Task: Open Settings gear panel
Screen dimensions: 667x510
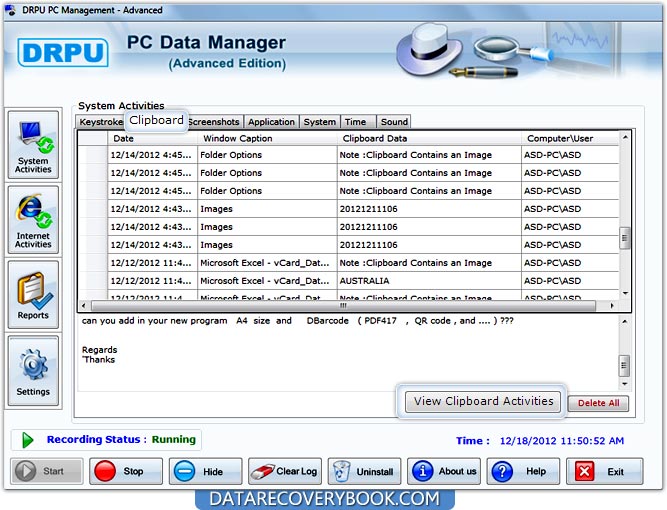Action: 33,371
